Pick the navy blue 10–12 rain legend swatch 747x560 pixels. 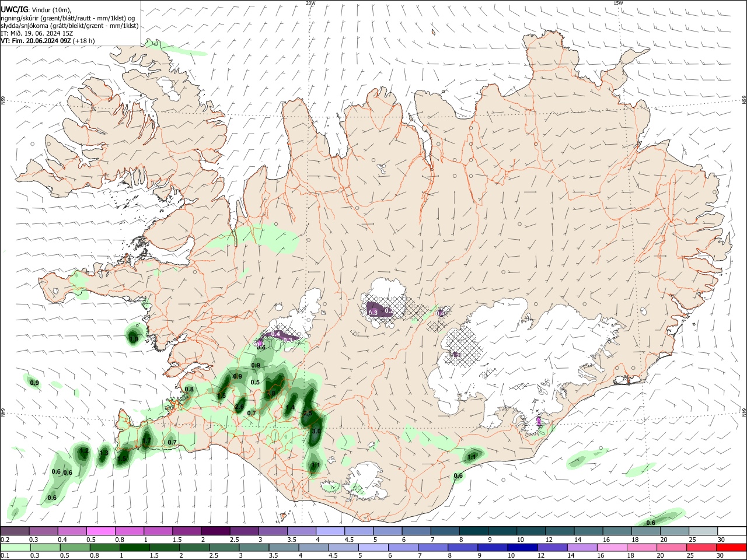tap(522, 548)
